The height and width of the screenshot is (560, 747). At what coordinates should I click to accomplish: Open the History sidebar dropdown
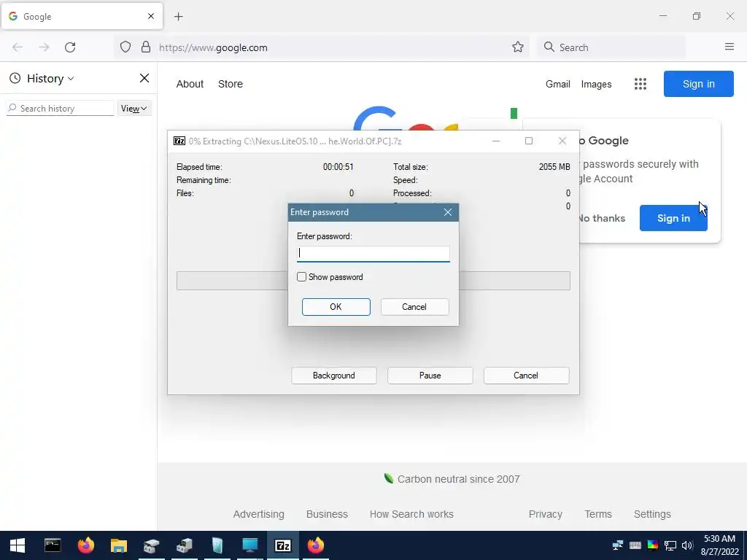[x=50, y=78]
